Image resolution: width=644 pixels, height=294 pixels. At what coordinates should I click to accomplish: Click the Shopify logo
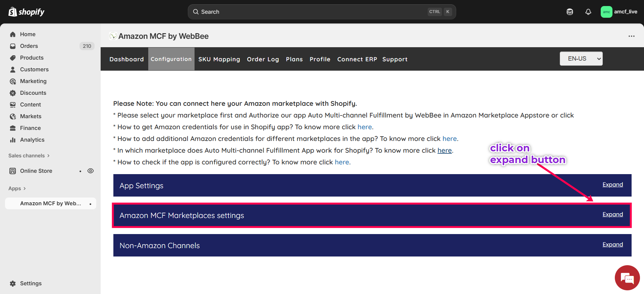point(26,12)
